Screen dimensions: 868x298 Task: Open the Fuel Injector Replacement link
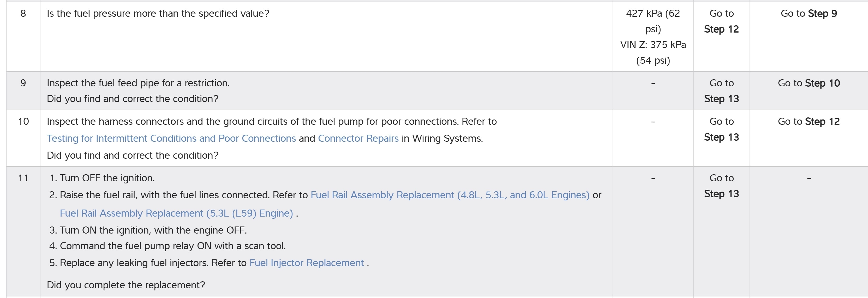point(306,263)
